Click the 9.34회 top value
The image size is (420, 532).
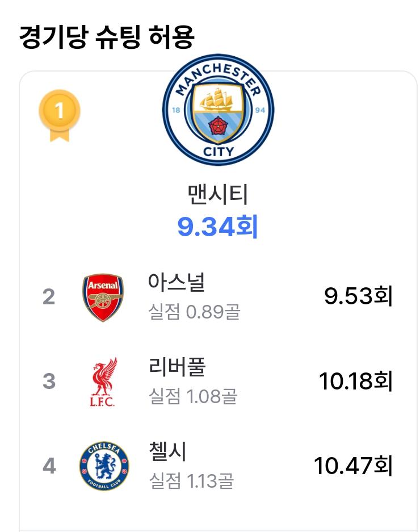click(x=218, y=227)
